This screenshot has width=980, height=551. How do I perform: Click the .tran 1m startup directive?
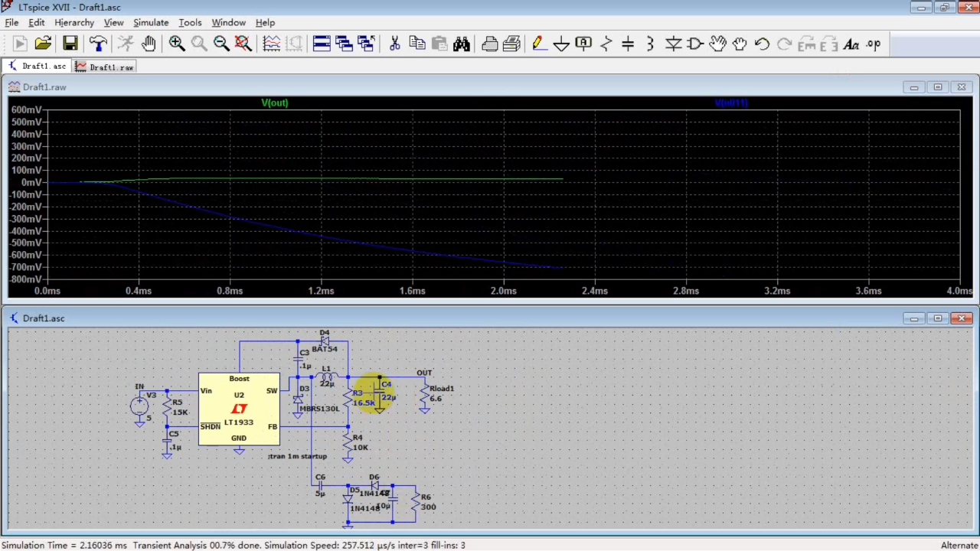[x=298, y=456]
